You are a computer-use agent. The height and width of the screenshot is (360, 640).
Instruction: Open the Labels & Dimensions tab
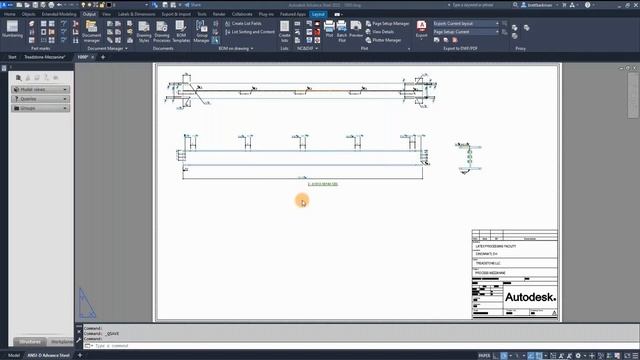136,14
